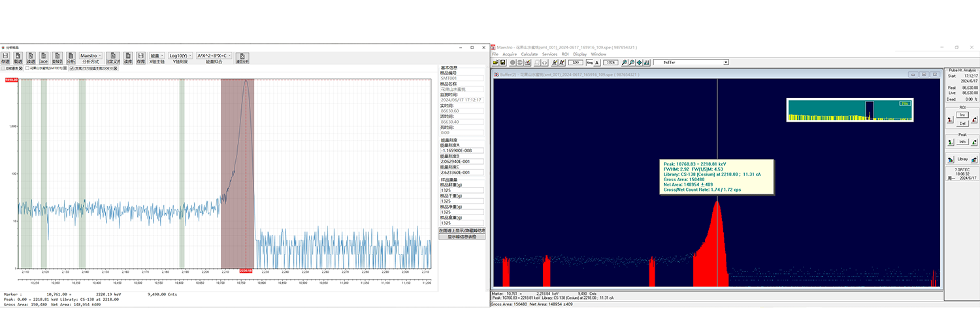Viewport: 980px width, 327px height.
Task: Click the 存库 save library icon
Action: (x=140, y=58)
